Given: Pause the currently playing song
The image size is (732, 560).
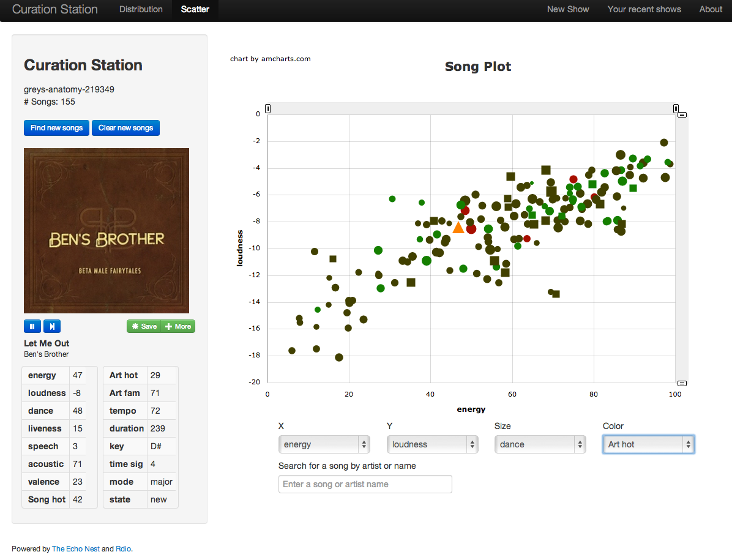Looking at the screenshot, I should (32, 326).
